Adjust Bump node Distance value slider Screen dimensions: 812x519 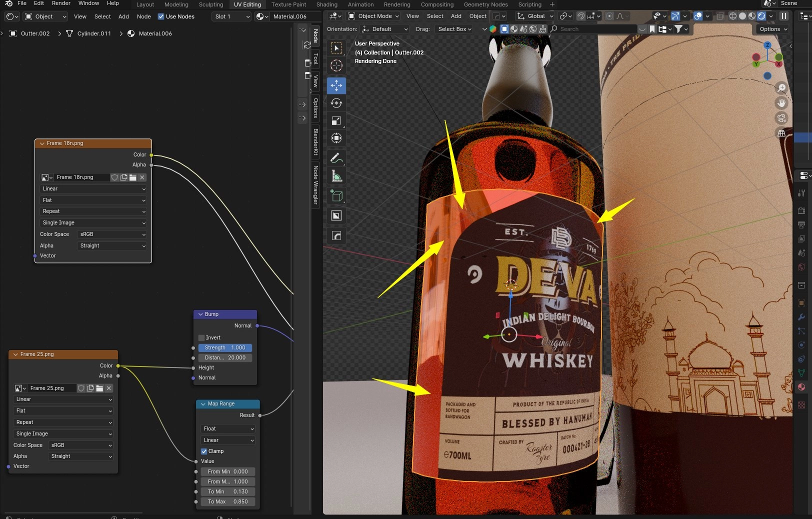pyautogui.click(x=225, y=358)
